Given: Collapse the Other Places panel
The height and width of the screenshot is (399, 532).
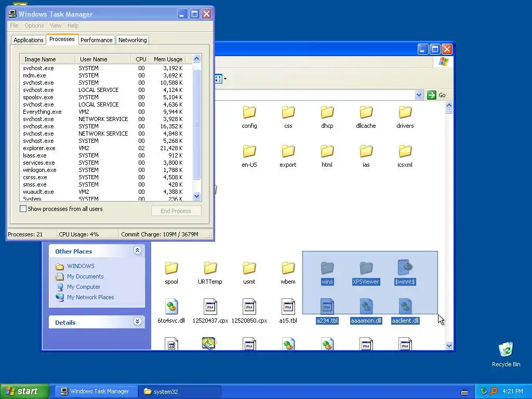Looking at the screenshot, I should pyautogui.click(x=137, y=250).
